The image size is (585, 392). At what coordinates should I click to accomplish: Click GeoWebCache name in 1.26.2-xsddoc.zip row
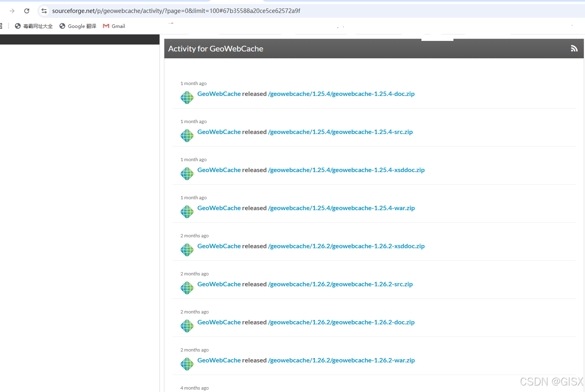(x=219, y=246)
